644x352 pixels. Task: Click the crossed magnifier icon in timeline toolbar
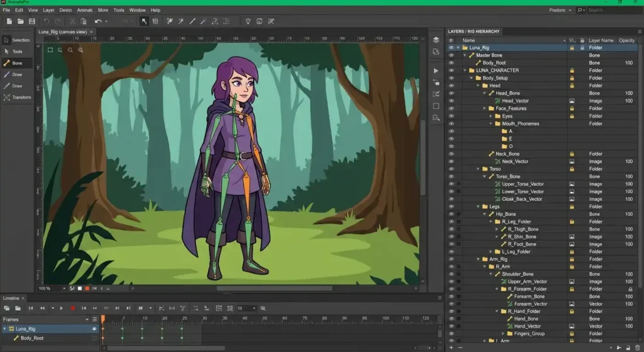tap(263, 308)
